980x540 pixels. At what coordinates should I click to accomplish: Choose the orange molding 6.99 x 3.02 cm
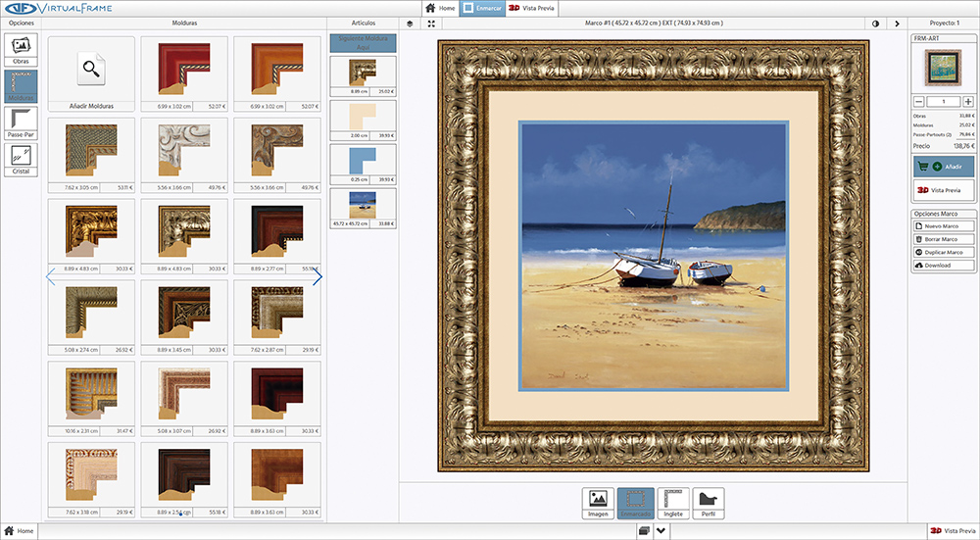click(277, 74)
